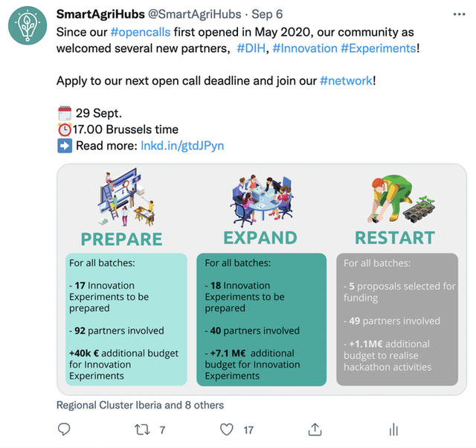Like the tweet with the heart icon

tap(226, 430)
